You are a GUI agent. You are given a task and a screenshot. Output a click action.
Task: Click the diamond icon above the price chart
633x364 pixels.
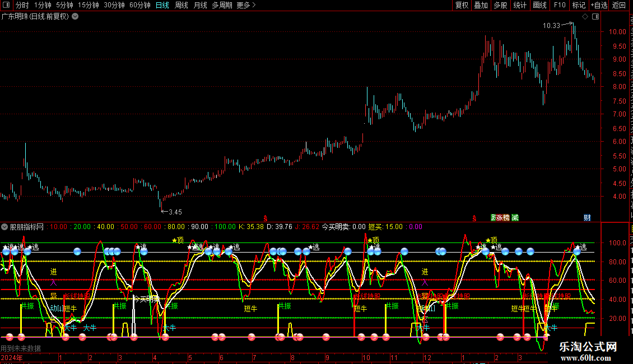pos(585,17)
